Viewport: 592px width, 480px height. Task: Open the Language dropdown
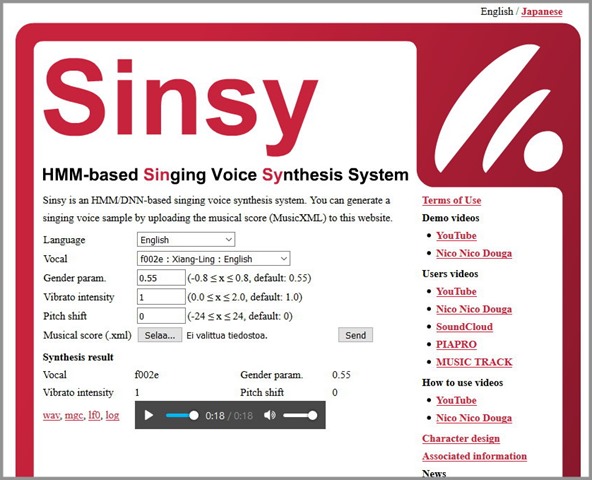[x=186, y=240]
